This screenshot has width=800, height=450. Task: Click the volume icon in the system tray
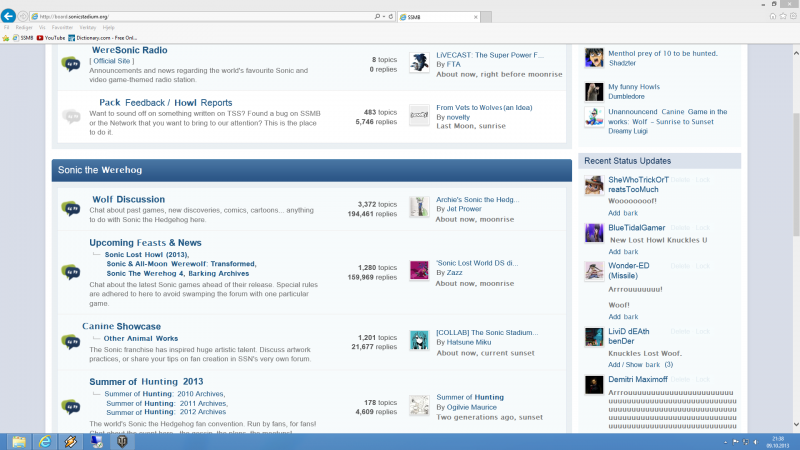pos(756,442)
